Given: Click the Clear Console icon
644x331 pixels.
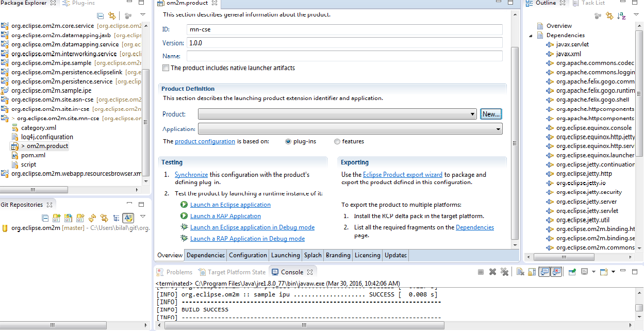Looking at the screenshot, I should (x=520, y=272).
